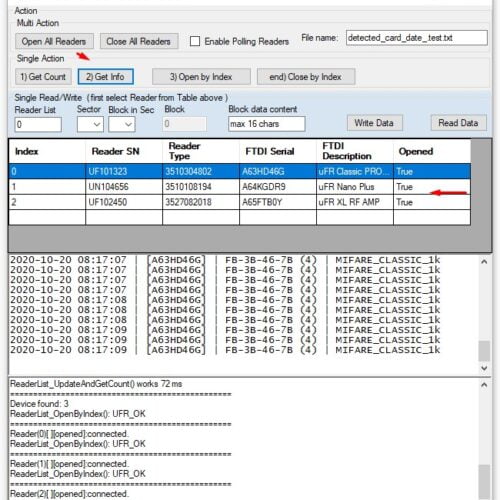Click card log scroll up arrow

point(484,262)
